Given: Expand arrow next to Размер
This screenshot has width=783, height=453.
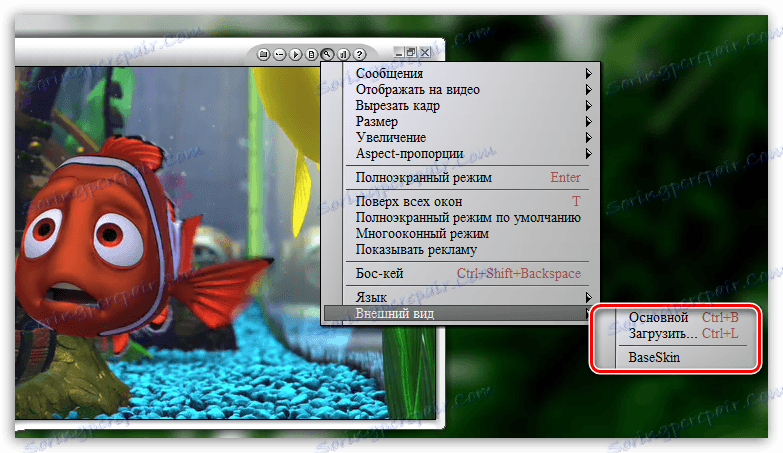Looking at the screenshot, I should click(x=589, y=121).
